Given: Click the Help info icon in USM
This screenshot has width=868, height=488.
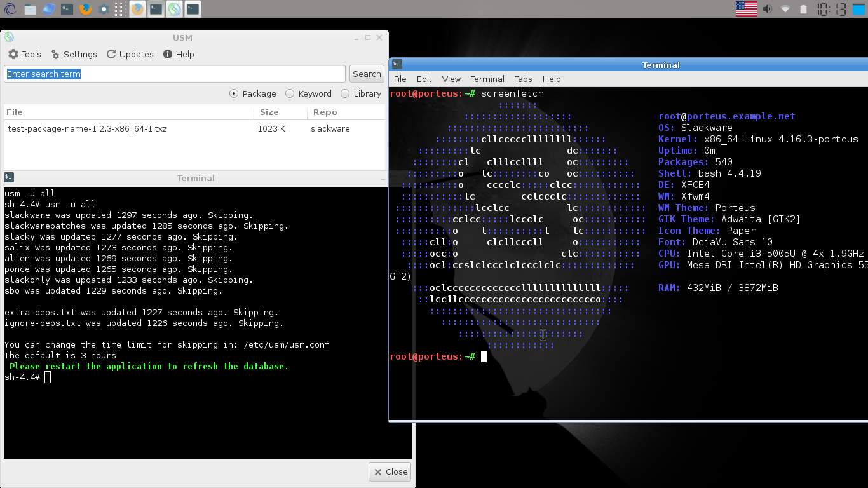Looking at the screenshot, I should coord(168,54).
